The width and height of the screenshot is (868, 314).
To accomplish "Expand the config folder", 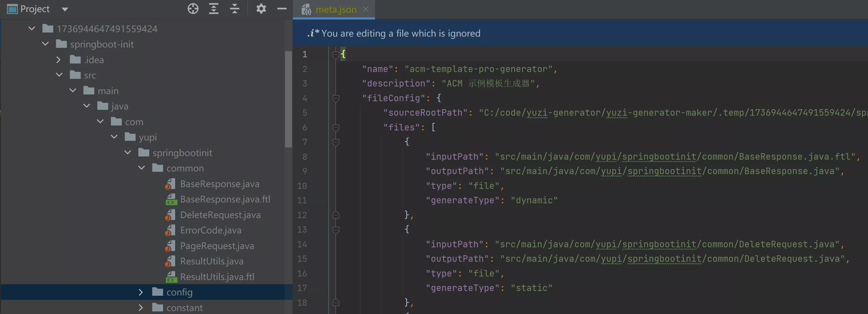I will 141,292.
